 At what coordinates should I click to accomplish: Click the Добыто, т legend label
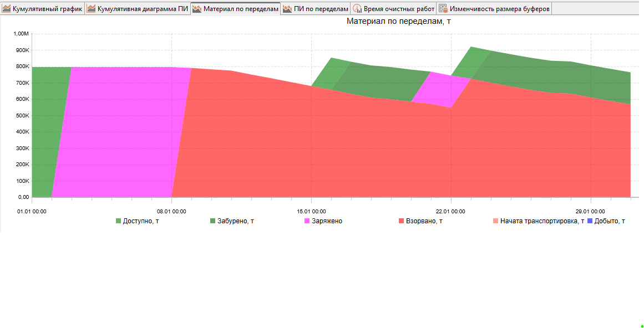click(610, 221)
